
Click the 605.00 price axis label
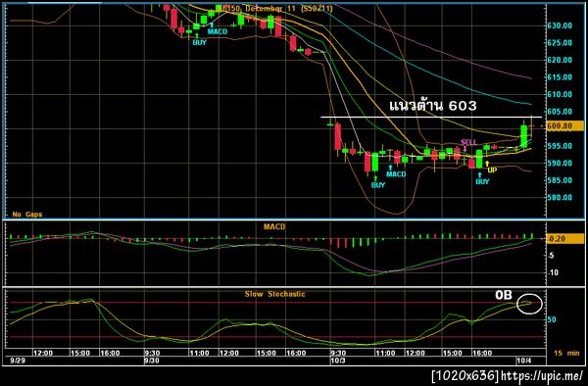(560, 112)
